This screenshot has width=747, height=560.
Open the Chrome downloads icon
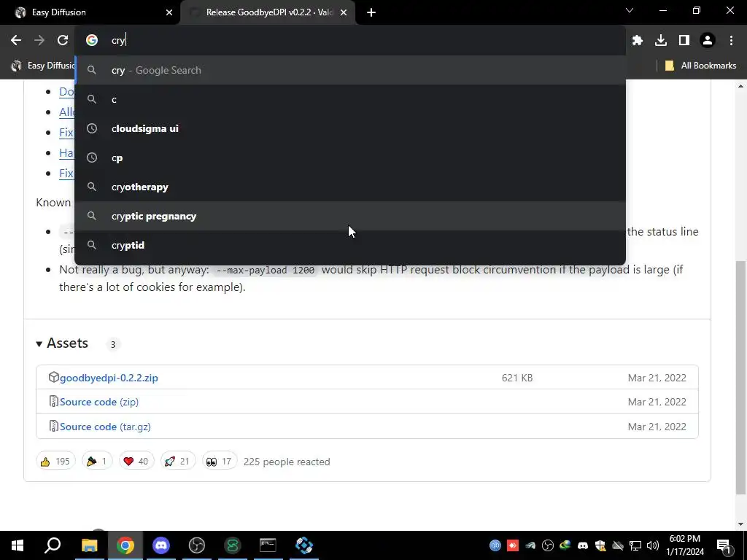click(x=661, y=41)
